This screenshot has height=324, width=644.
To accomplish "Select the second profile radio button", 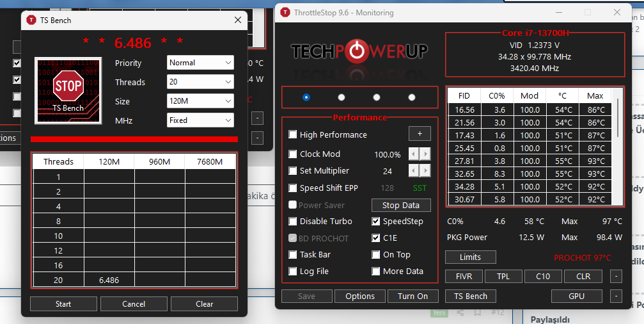I will (342, 97).
